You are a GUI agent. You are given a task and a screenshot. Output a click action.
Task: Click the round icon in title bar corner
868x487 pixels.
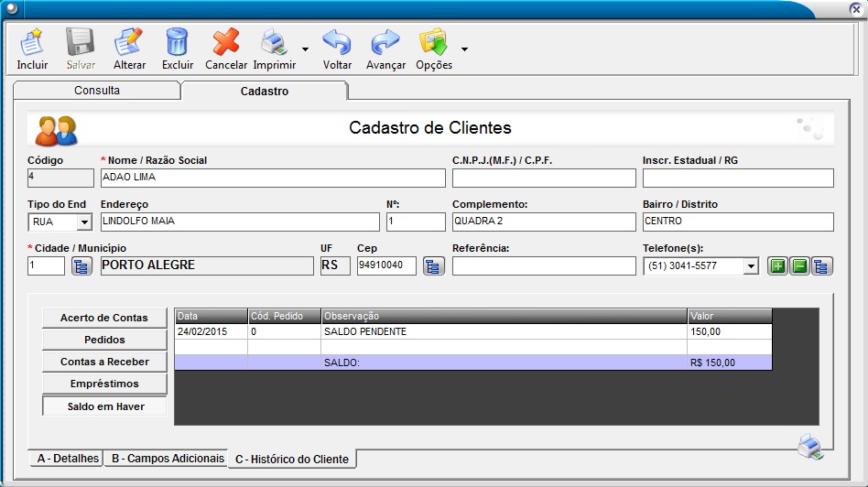click(x=10, y=8)
